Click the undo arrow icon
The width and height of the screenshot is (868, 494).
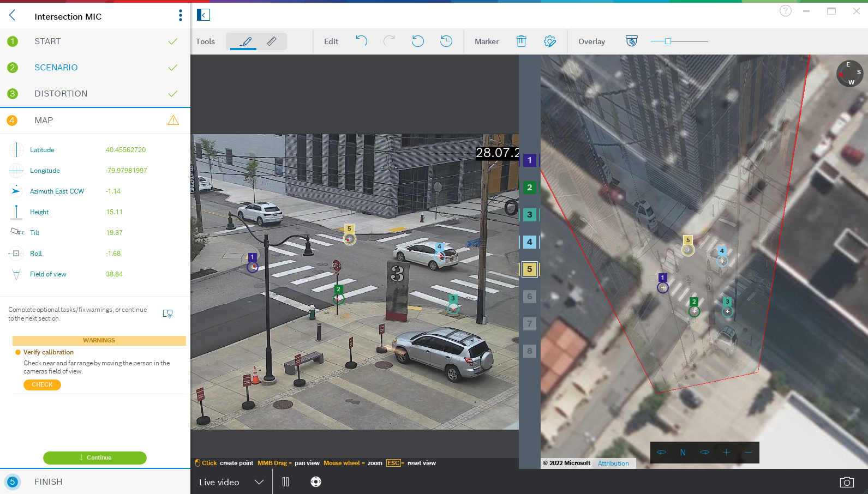(361, 41)
